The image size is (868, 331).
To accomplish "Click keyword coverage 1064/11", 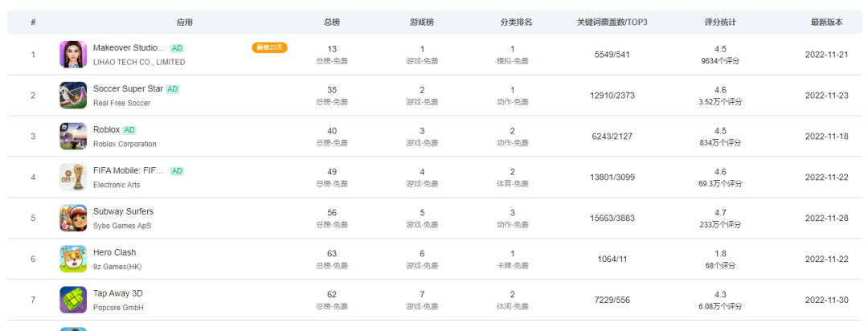I will click(612, 259).
